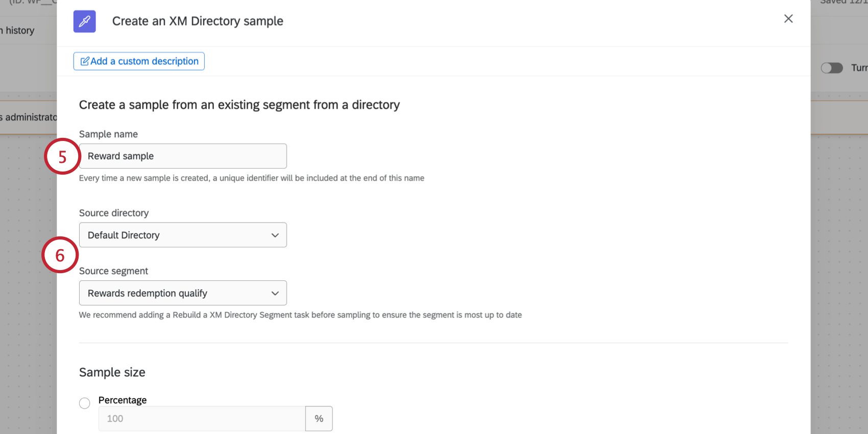
Task: Toggle the switch beside the Turn label
Action: pyautogui.click(x=832, y=67)
